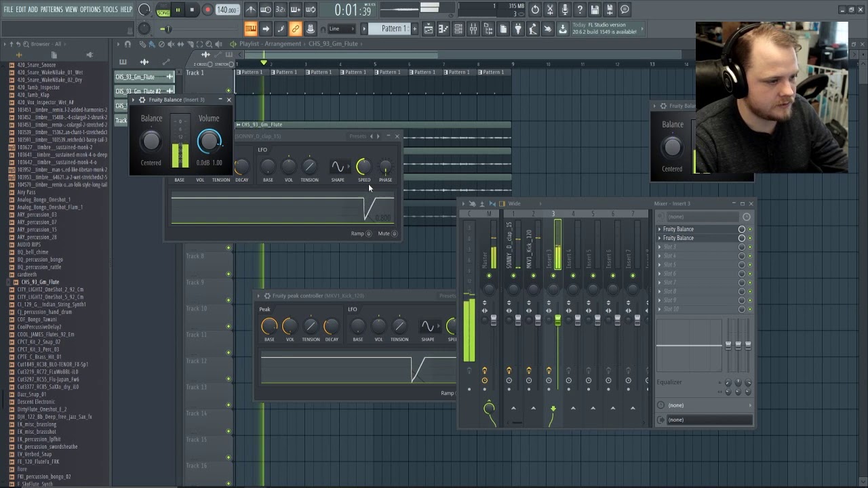
Task: Click the LFO SPEED knob in clap controller
Action: (363, 166)
